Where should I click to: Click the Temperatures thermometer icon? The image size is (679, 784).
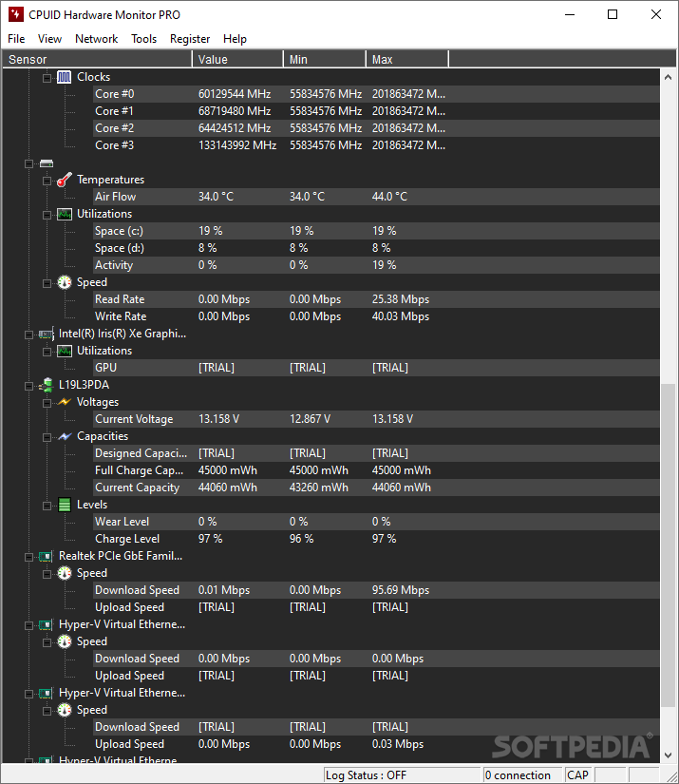[x=64, y=180]
